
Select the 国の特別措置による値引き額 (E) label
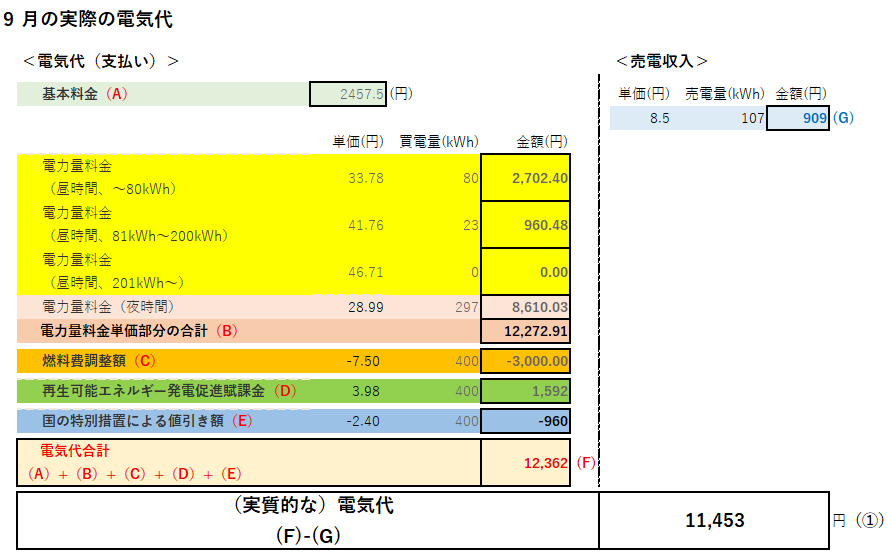(x=147, y=421)
